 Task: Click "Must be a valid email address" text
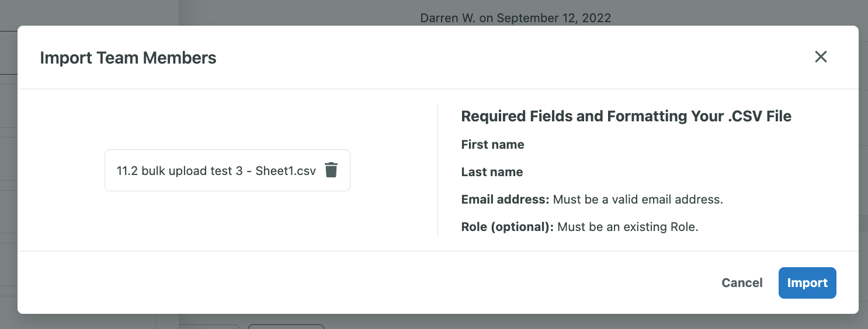coord(638,199)
